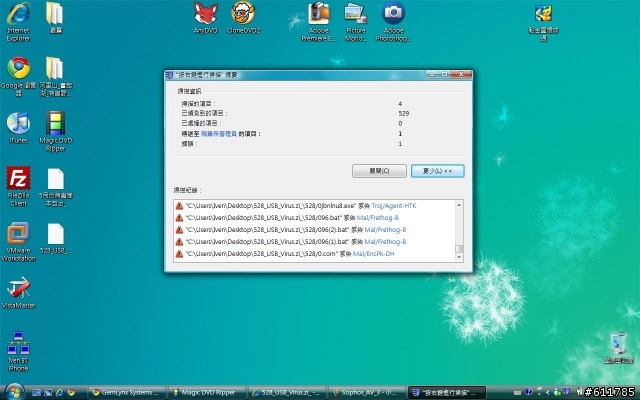Select the 528/0.com log entry path
Screen dimensions: 640x400
[x=262, y=254]
